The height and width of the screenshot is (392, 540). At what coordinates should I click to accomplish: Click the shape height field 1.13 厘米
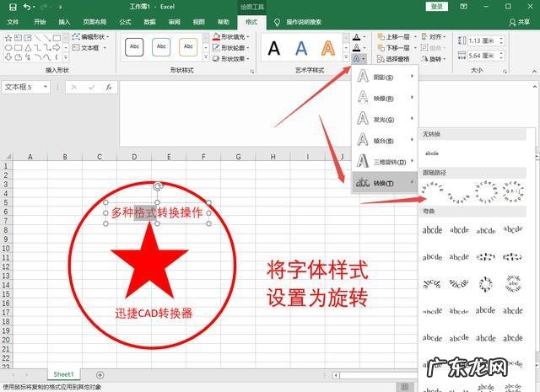pos(483,40)
